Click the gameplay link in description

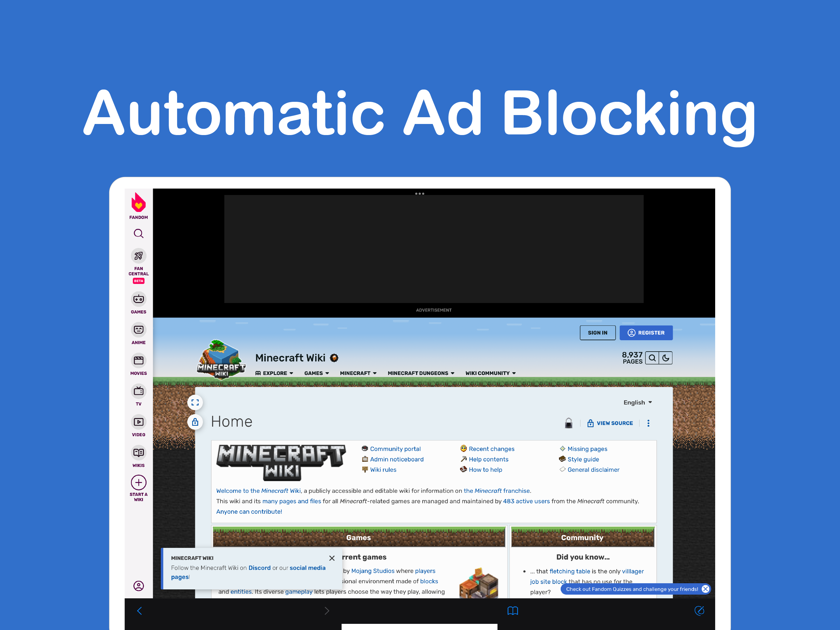299,592
